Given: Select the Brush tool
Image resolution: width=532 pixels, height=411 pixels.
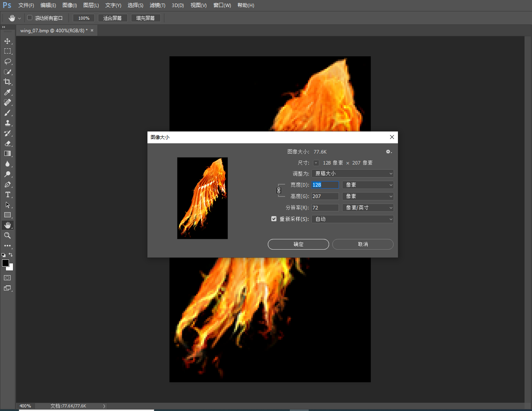Looking at the screenshot, I should (7, 113).
